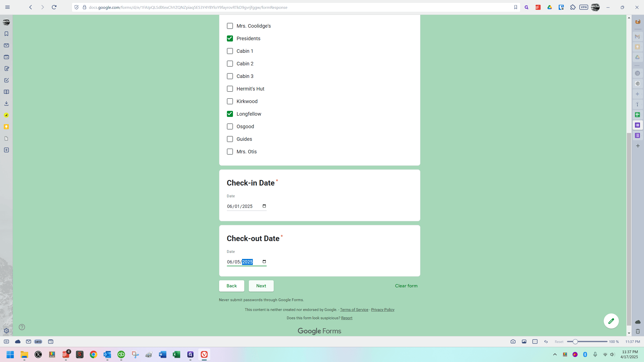Screen dimensions: 644x362
Task: Open the Notes side panel
Action: click(x=6, y=69)
